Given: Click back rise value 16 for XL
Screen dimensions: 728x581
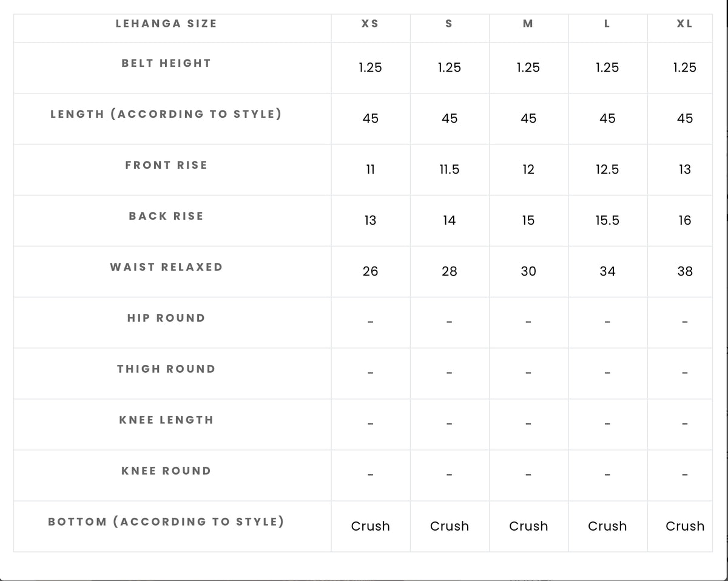Looking at the screenshot, I should click(685, 220).
